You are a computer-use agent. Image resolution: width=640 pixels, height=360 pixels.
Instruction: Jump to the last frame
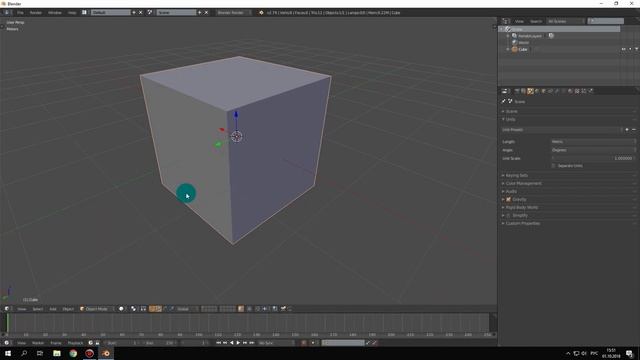coord(252,343)
